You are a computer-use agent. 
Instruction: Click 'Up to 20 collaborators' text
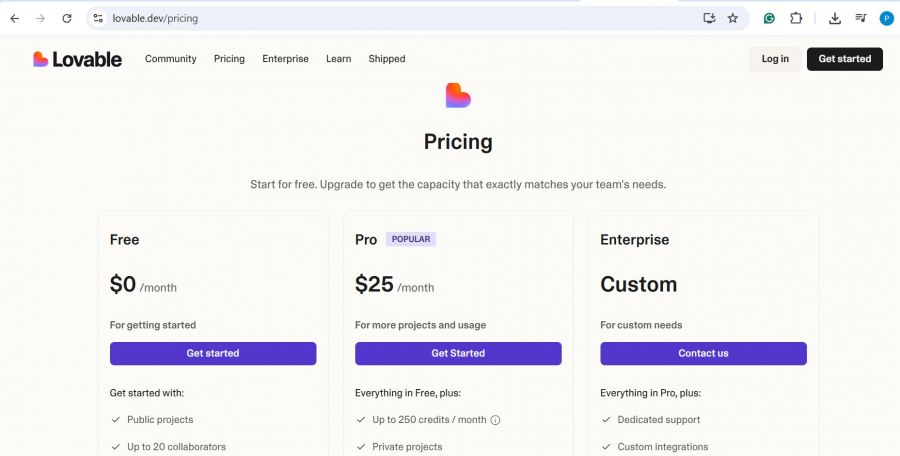(176, 447)
